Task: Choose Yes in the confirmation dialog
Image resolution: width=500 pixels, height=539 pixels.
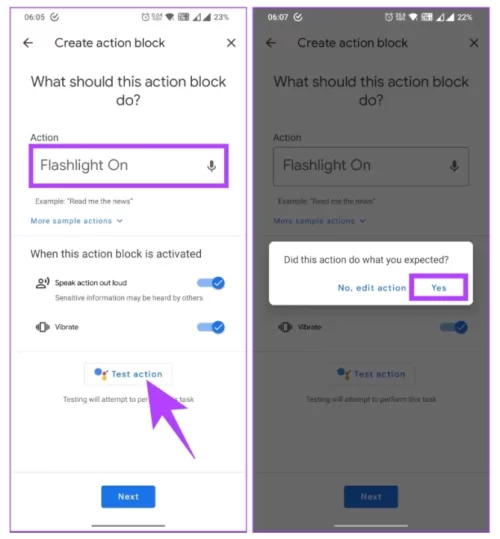Action: 438,287
